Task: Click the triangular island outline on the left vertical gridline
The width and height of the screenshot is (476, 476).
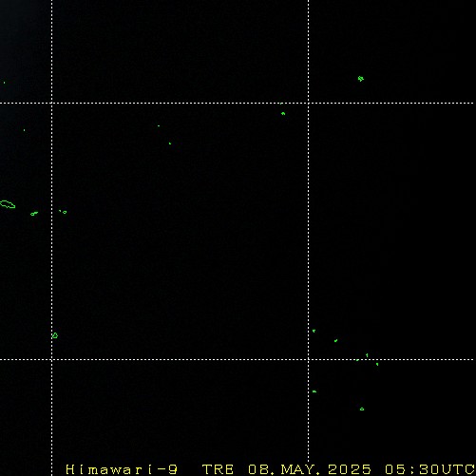Action: click(x=55, y=335)
